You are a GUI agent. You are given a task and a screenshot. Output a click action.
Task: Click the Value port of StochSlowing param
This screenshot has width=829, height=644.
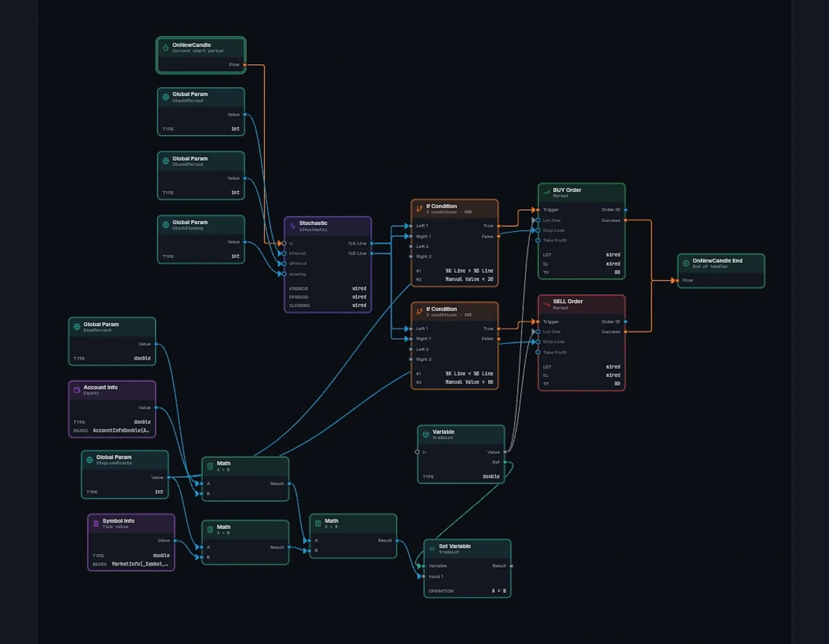click(245, 242)
